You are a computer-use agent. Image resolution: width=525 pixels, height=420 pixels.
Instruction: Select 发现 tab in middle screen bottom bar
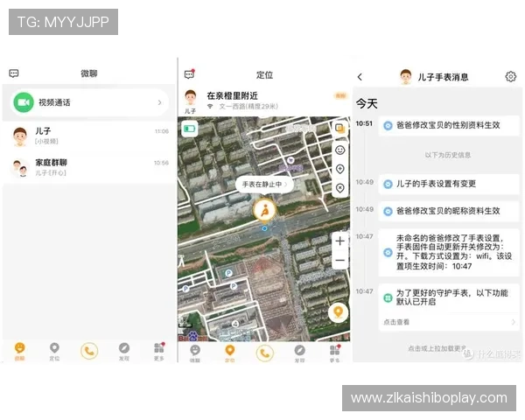coord(299,353)
